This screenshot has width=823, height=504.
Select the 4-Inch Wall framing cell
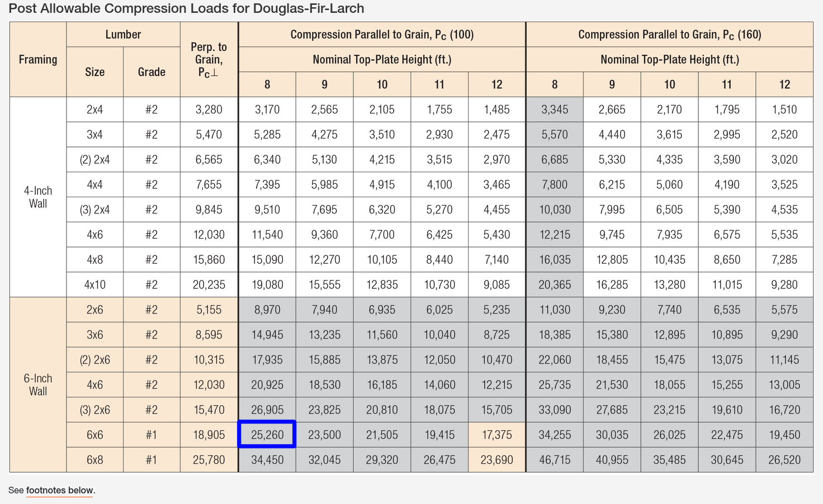pos(38,197)
